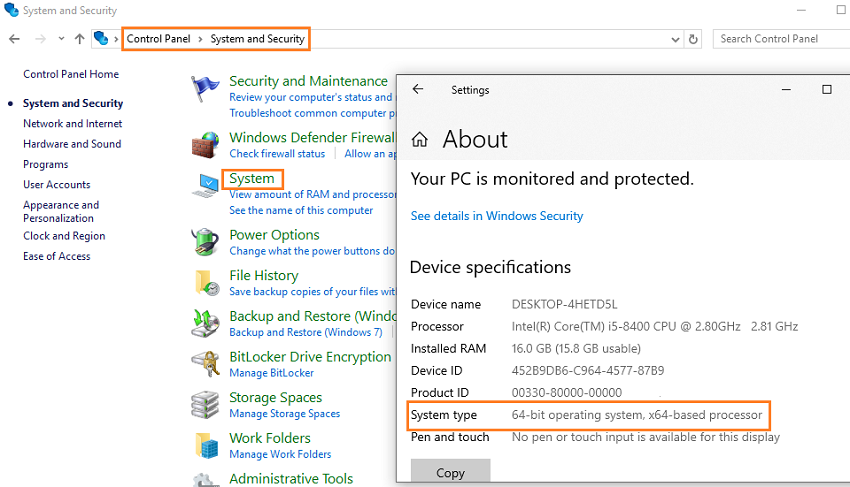This screenshot has width=850, height=487.
Task: Select Network and Internet in the sidebar
Action: coord(73,124)
